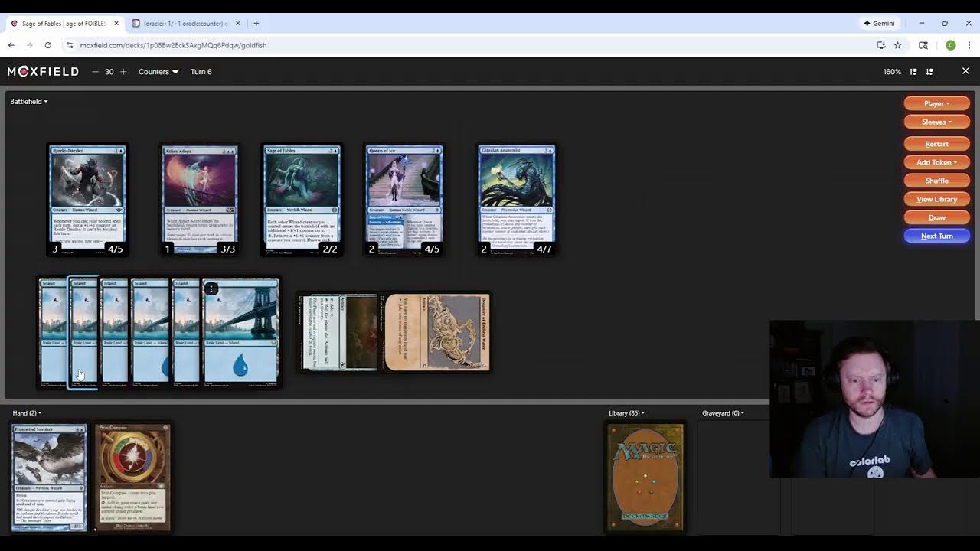Click the 4/5 power badge on Razzle-Dazzler

point(116,249)
